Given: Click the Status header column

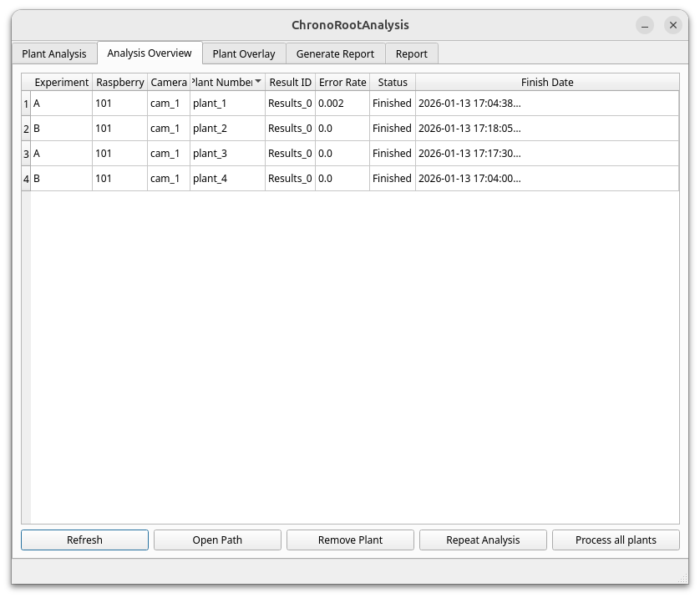Looking at the screenshot, I should [393, 82].
